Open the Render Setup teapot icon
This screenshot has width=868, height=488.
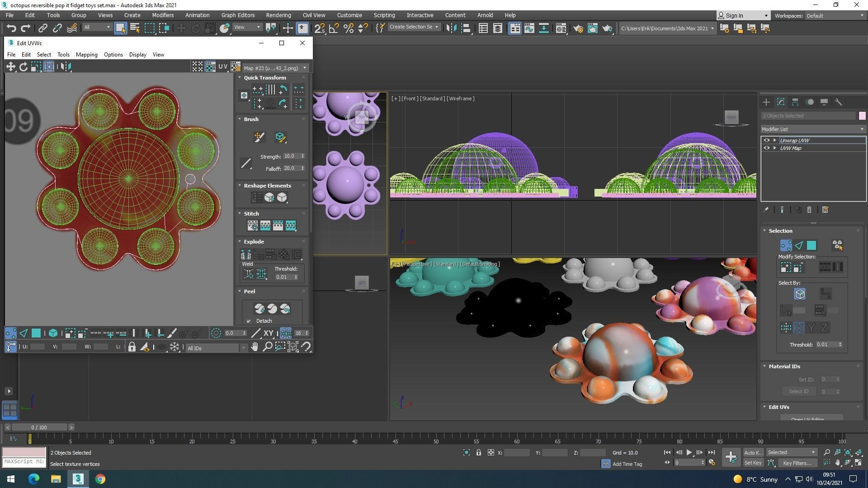coord(578,28)
